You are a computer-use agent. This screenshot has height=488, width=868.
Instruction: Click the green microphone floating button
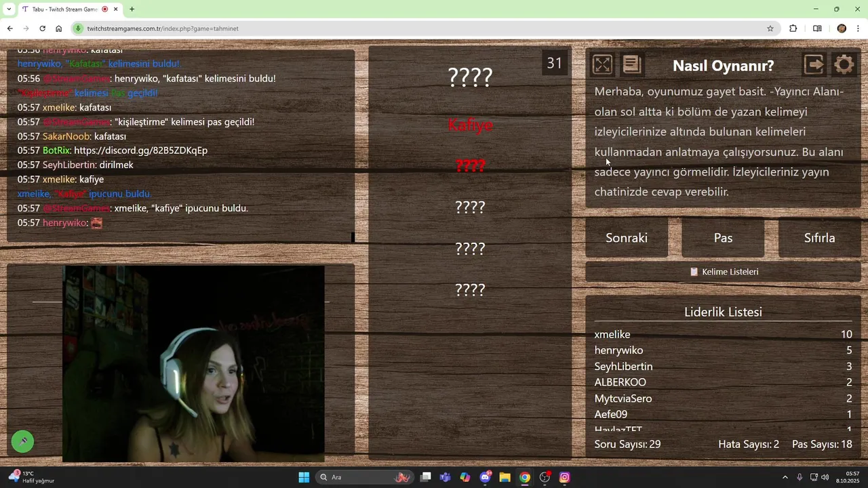[22, 441]
